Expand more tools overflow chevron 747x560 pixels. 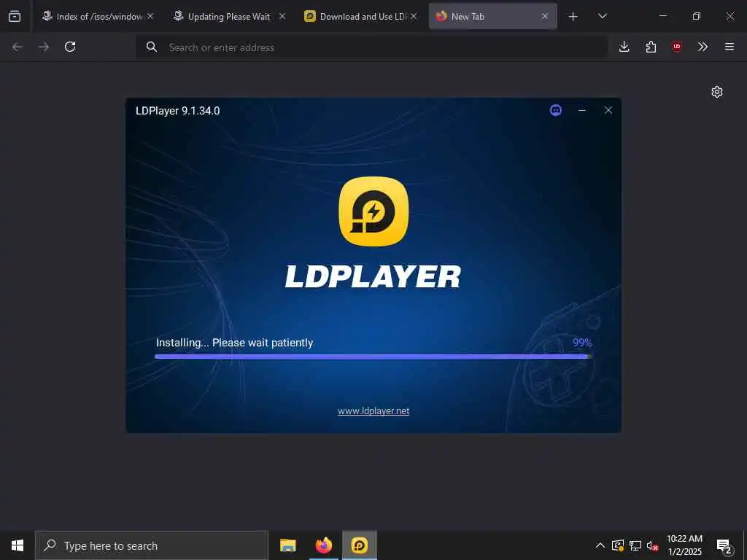click(703, 47)
